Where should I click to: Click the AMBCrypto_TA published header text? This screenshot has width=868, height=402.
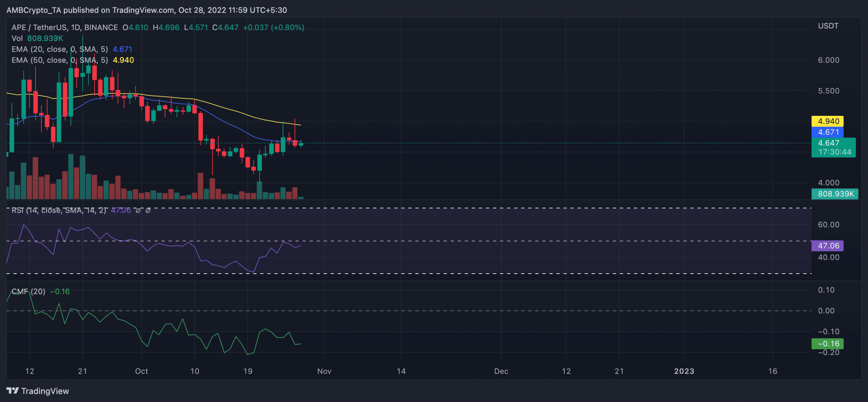point(146,10)
